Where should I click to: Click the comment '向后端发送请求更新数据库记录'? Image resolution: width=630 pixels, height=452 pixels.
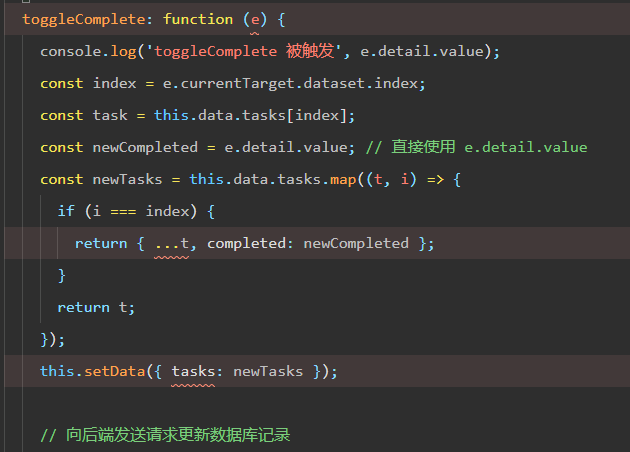165,435
